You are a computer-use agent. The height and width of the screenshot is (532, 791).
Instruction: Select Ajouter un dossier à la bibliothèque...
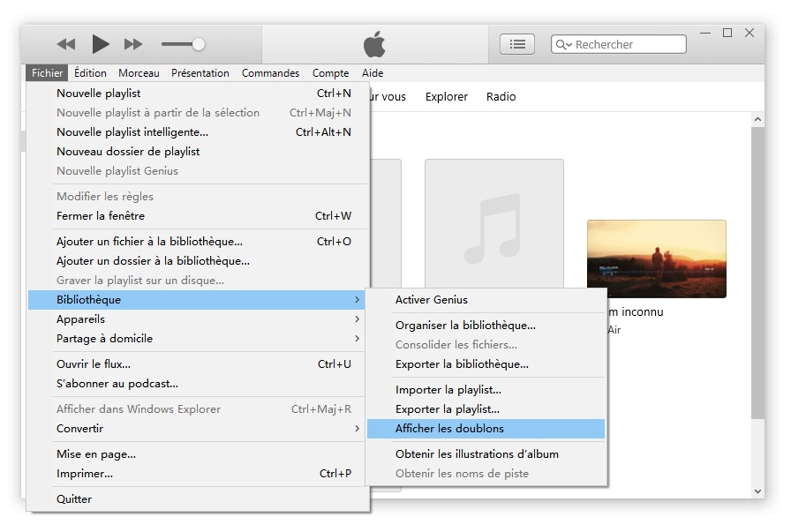pyautogui.click(x=197, y=261)
